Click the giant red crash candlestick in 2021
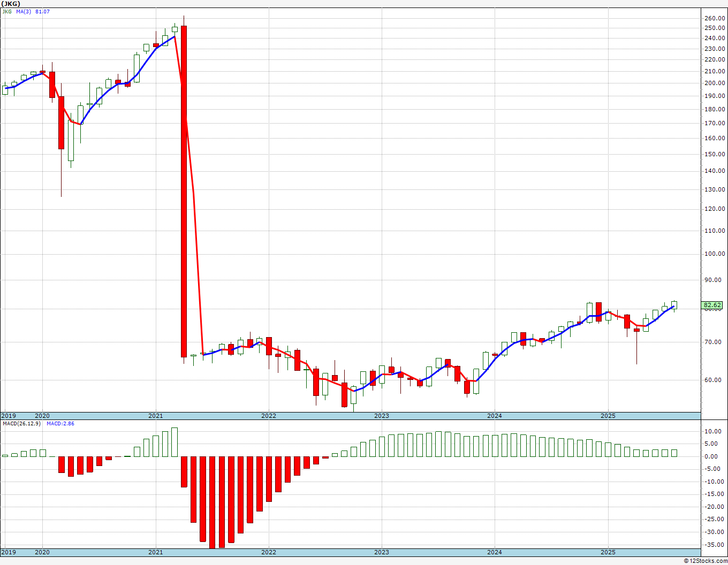Image resolution: width=728 pixels, height=565 pixels. (x=184, y=191)
